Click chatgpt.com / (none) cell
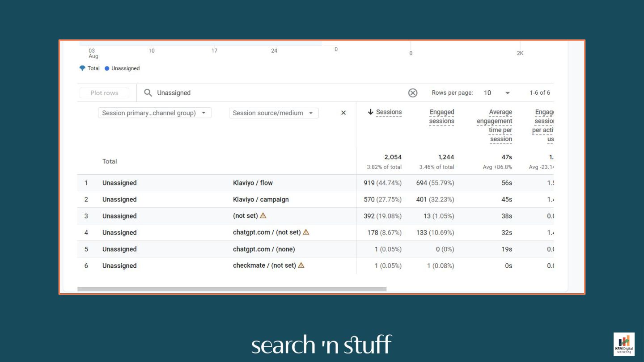 pyautogui.click(x=264, y=249)
